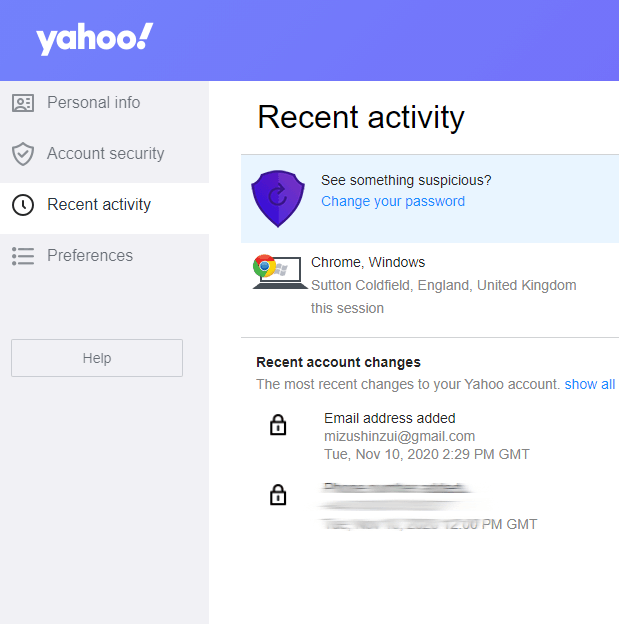Click the Preferences list icon
Screen dimensions: 619x624
point(23,256)
